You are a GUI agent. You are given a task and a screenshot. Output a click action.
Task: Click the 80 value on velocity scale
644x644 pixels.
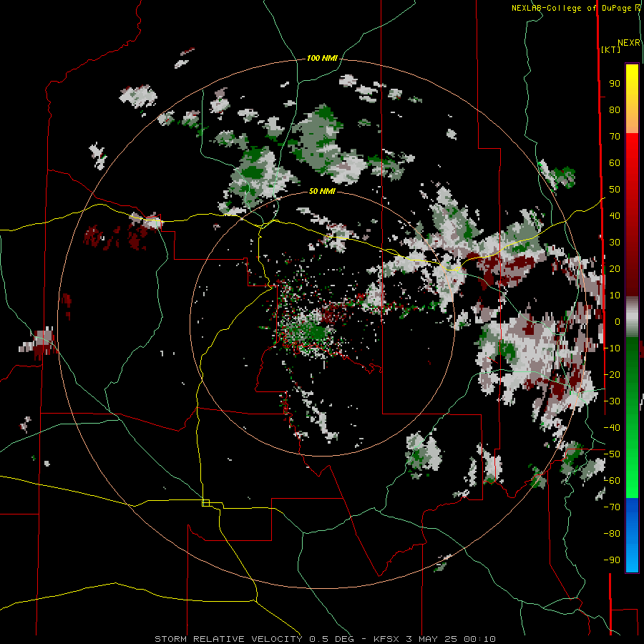[615, 110]
